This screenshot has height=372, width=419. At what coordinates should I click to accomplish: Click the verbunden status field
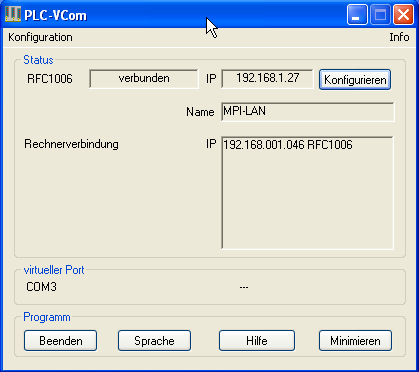(x=144, y=79)
